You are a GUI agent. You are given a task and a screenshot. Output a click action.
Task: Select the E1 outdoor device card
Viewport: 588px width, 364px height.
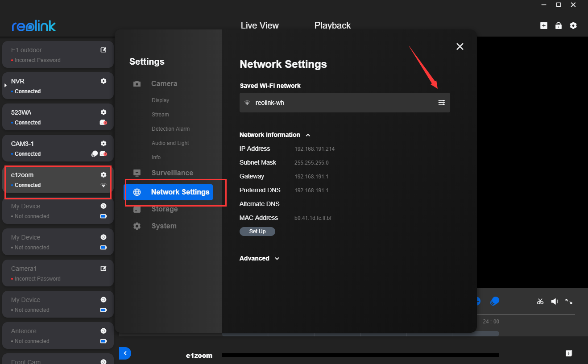(x=58, y=54)
